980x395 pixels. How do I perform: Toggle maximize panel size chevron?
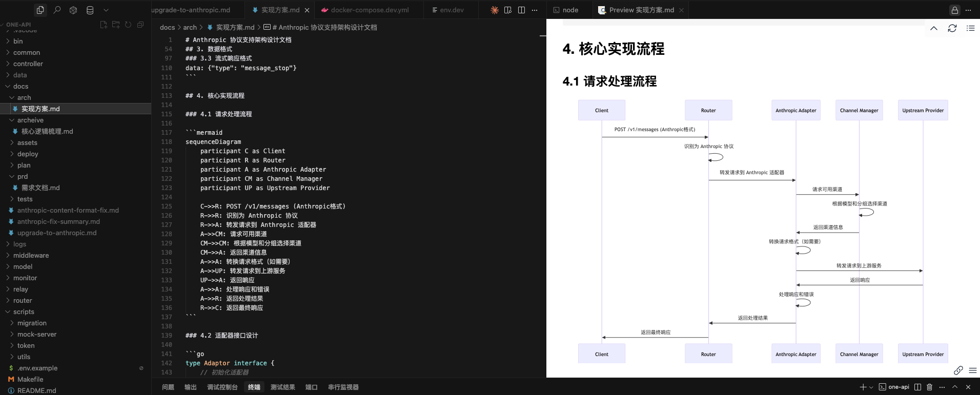pyautogui.click(x=954, y=387)
